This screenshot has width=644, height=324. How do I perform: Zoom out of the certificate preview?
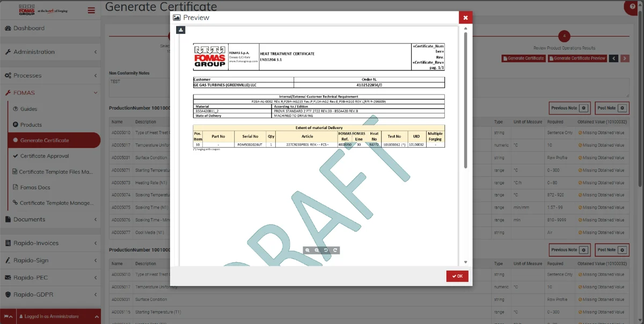[x=317, y=250]
